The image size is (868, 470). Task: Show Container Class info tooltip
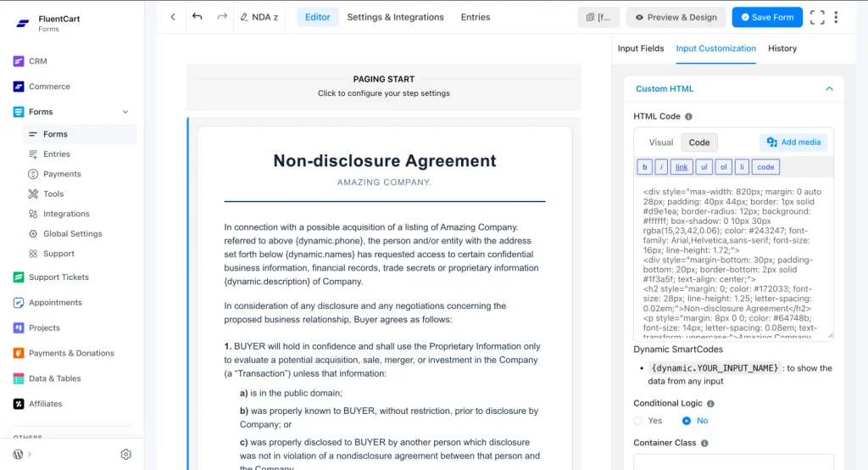704,443
